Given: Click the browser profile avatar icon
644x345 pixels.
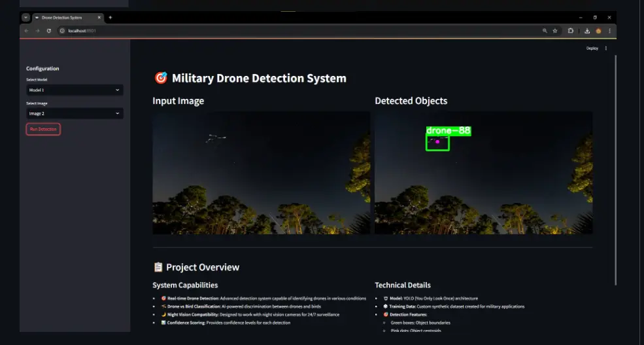Looking at the screenshot, I should (598, 31).
